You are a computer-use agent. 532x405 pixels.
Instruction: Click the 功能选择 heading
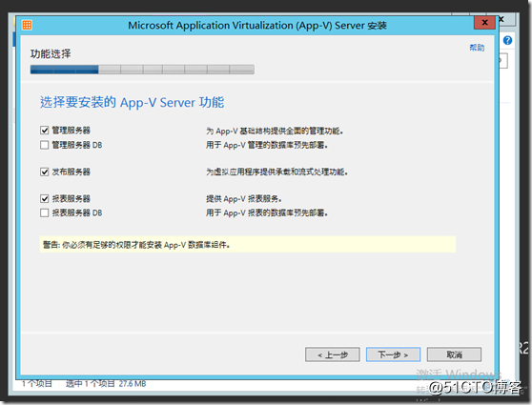[51, 53]
